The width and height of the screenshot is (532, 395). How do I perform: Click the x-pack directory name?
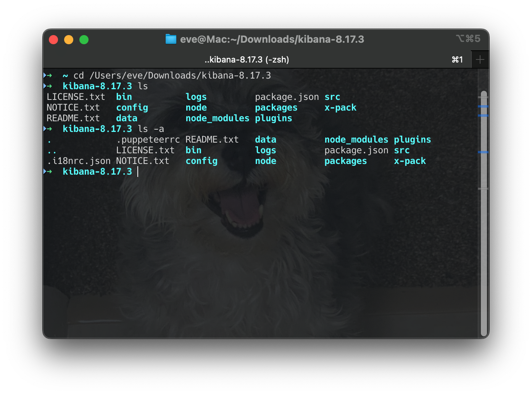pos(340,108)
